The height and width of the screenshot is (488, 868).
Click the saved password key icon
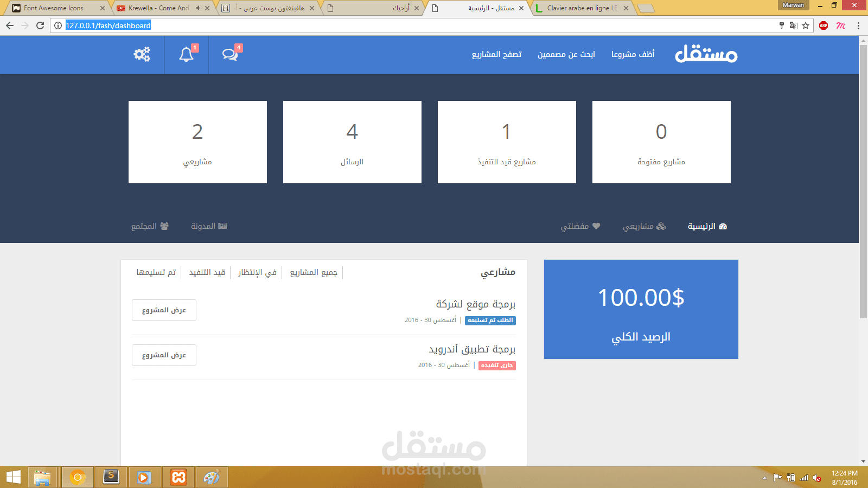coord(782,25)
